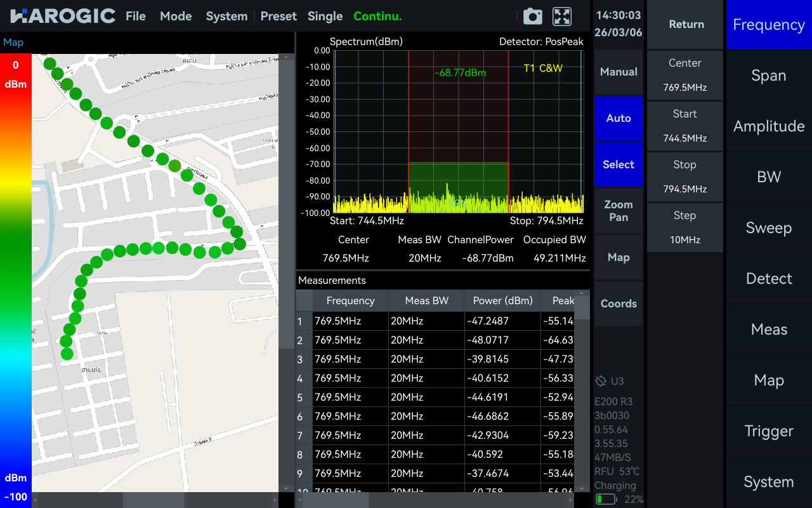Open Frequency settings
This screenshot has width=812, height=508.
coord(768,24)
